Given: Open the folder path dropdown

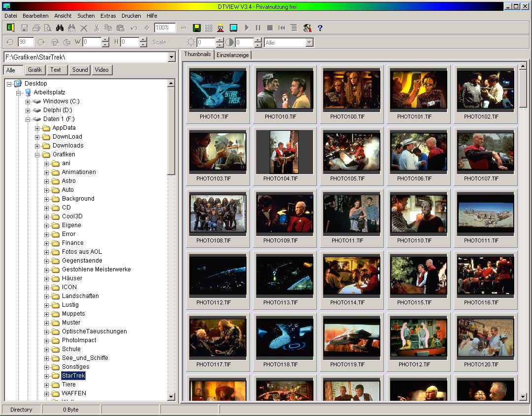Looking at the screenshot, I should pyautogui.click(x=171, y=57).
